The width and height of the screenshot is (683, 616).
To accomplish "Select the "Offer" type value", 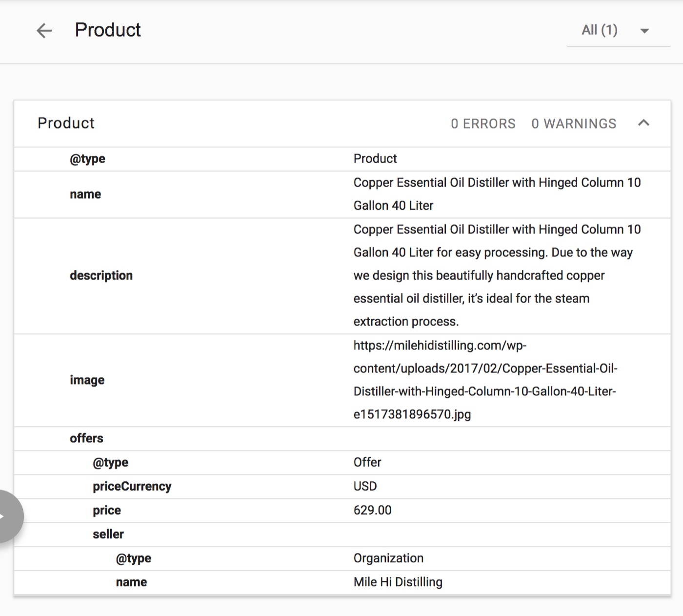I will (367, 462).
